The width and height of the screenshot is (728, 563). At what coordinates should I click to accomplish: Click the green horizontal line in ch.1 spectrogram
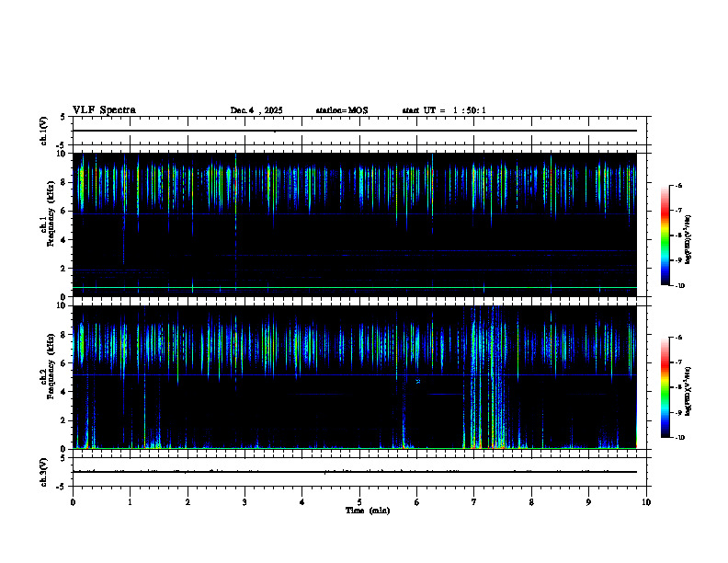point(355,288)
